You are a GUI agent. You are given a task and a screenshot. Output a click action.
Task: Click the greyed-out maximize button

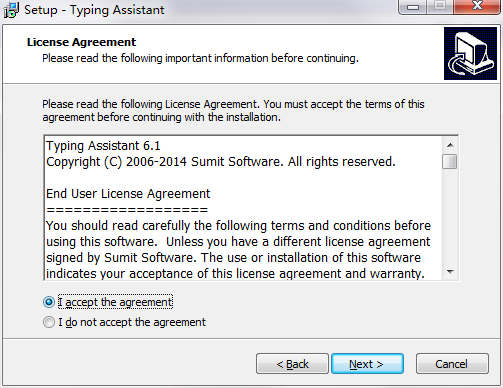tap(440, 7)
